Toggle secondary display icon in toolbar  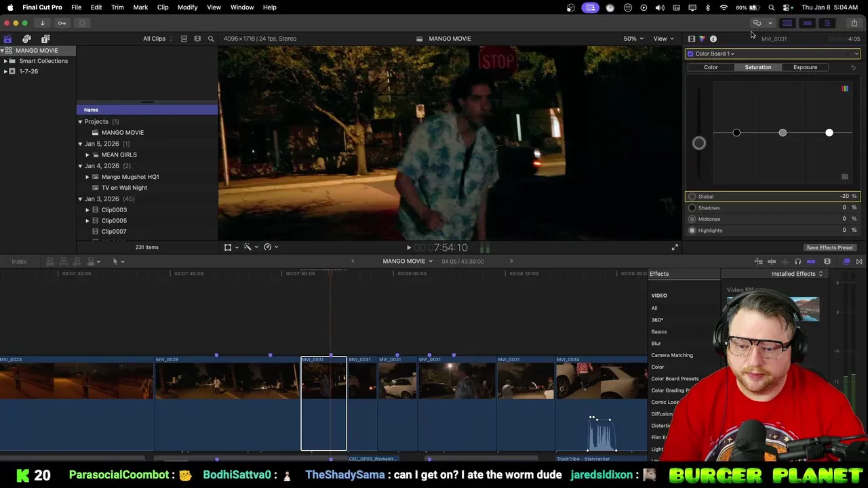[x=757, y=23]
